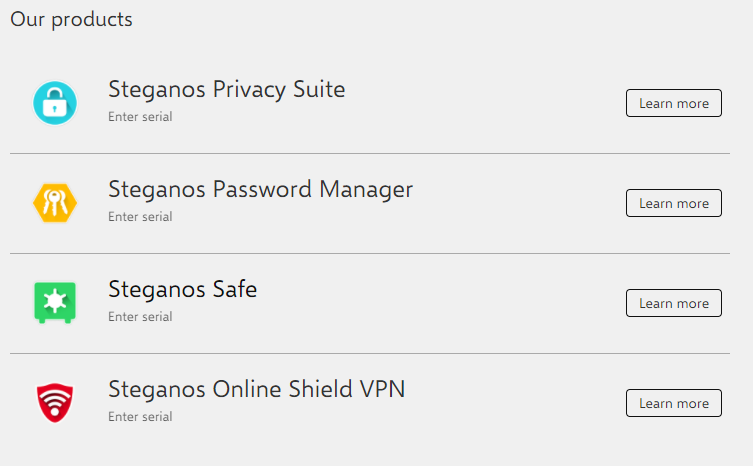Select Enter serial below Steganos Safe
Screen dimensions: 753x466
click(x=140, y=317)
